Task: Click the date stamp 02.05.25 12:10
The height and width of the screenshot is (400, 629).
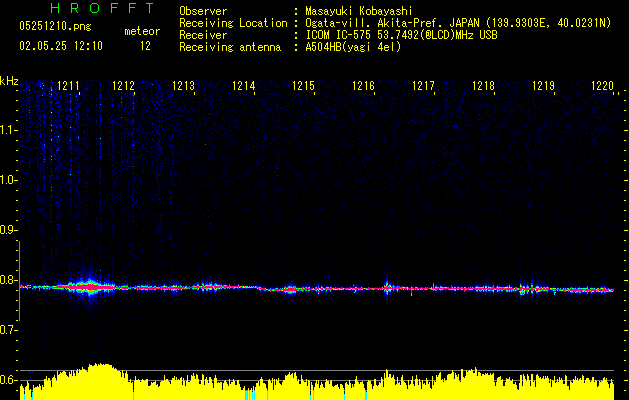Action: click(x=61, y=46)
